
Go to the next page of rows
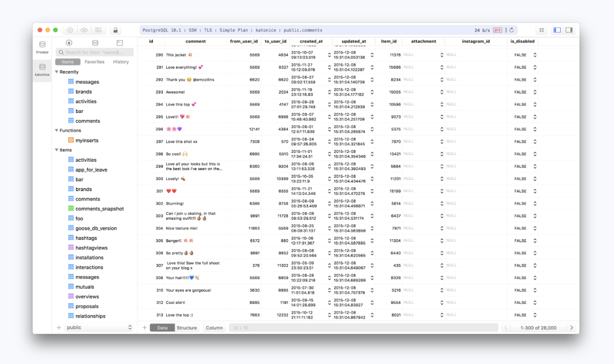571,328
